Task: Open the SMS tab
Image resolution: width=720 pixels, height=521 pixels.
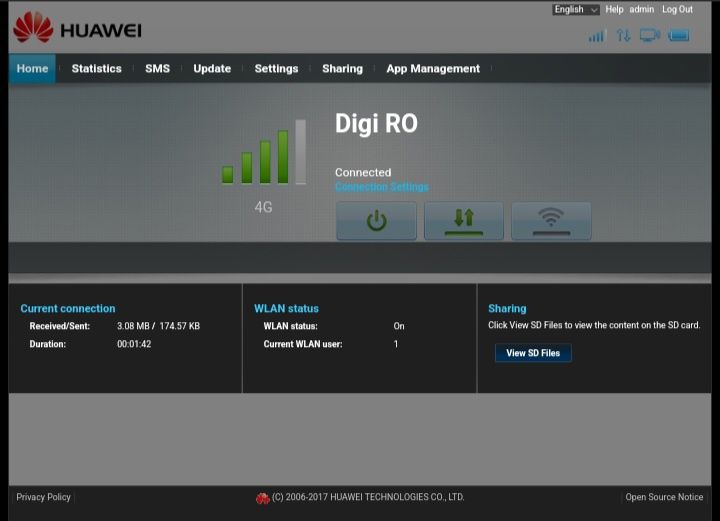Action: [158, 68]
